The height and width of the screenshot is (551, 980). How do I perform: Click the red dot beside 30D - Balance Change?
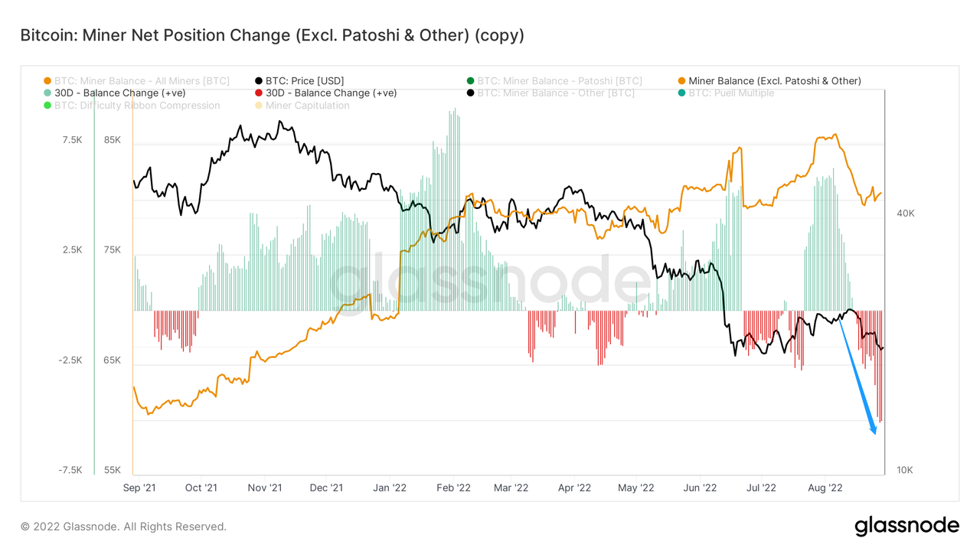259,93
